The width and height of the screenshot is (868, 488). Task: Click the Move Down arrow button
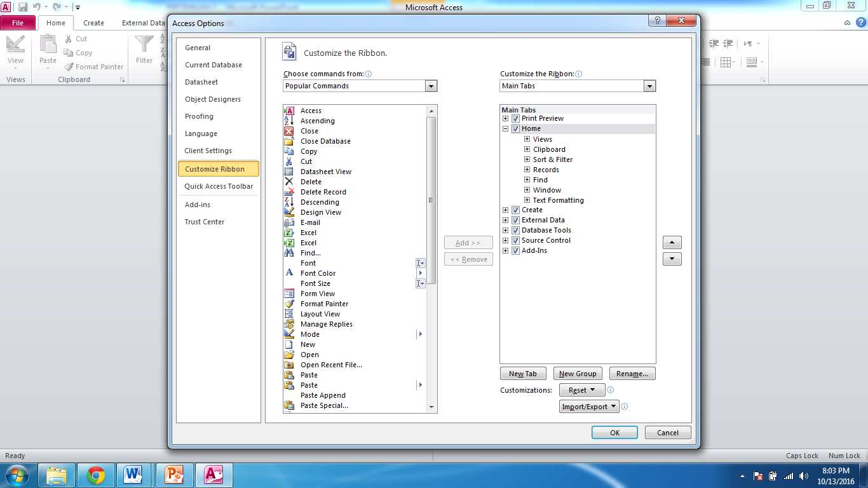pyautogui.click(x=672, y=259)
